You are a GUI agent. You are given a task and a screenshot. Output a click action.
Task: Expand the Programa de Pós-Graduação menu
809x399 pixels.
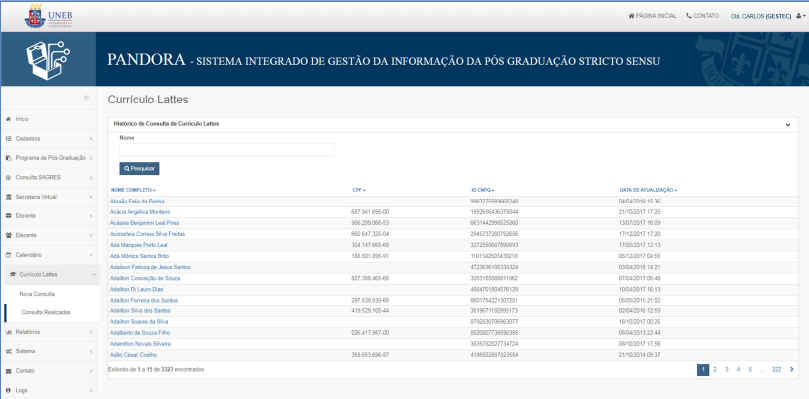tap(91, 158)
